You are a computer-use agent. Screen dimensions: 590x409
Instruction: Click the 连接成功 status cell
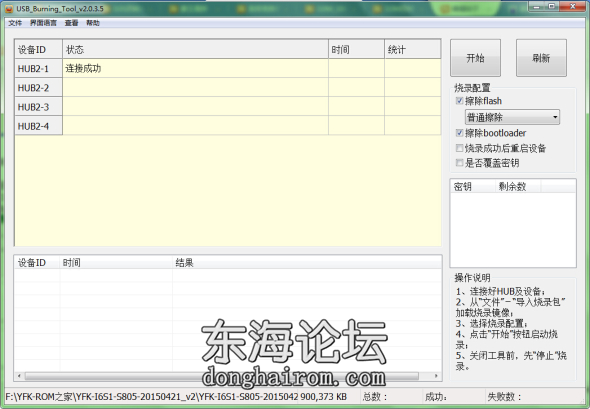(x=195, y=68)
